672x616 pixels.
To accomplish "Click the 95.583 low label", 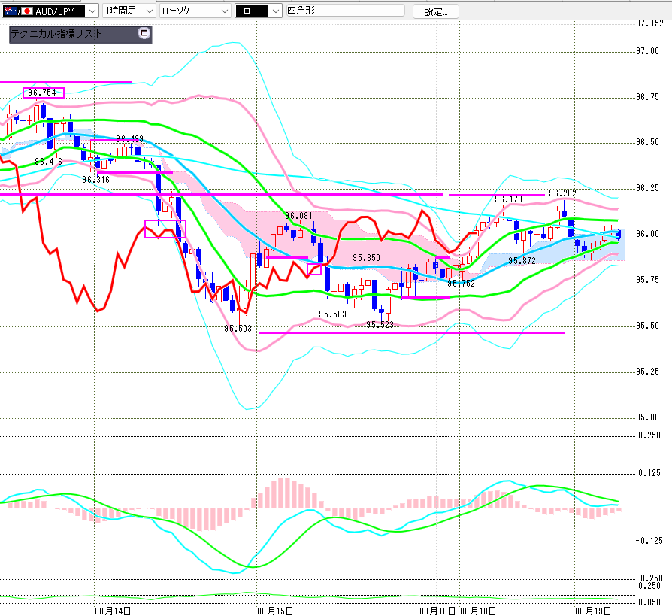I will (x=332, y=314).
